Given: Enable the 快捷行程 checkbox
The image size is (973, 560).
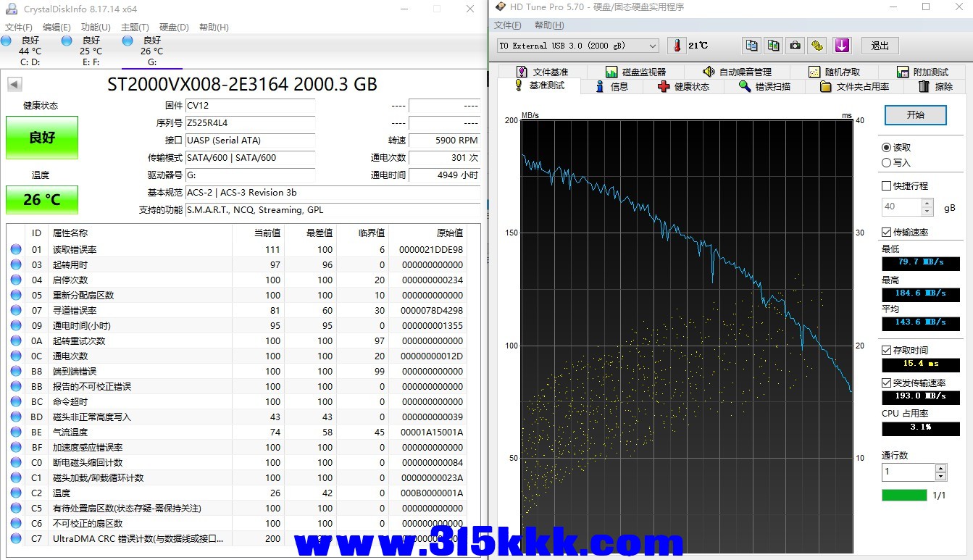Looking at the screenshot, I should coord(886,185).
